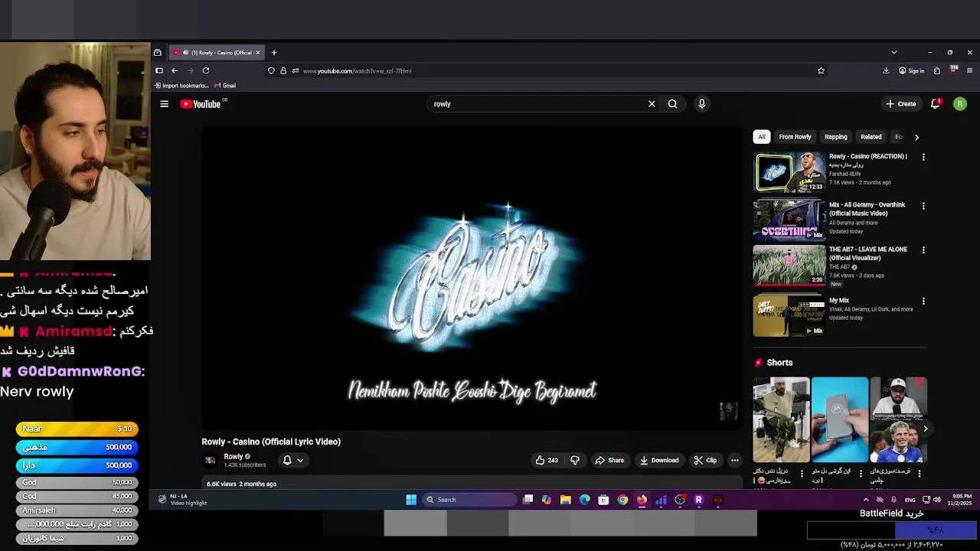
Task: Open the YouTube hamburger guide menu
Action: click(x=164, y=104)
